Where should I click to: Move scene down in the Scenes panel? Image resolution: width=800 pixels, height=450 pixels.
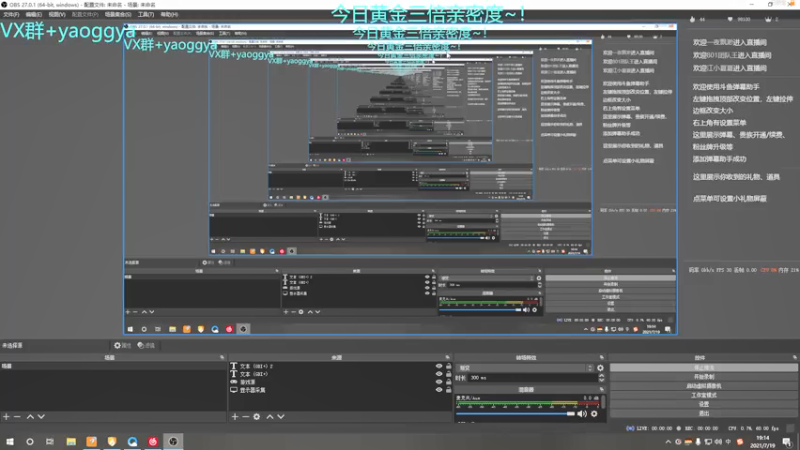[41, 417]
